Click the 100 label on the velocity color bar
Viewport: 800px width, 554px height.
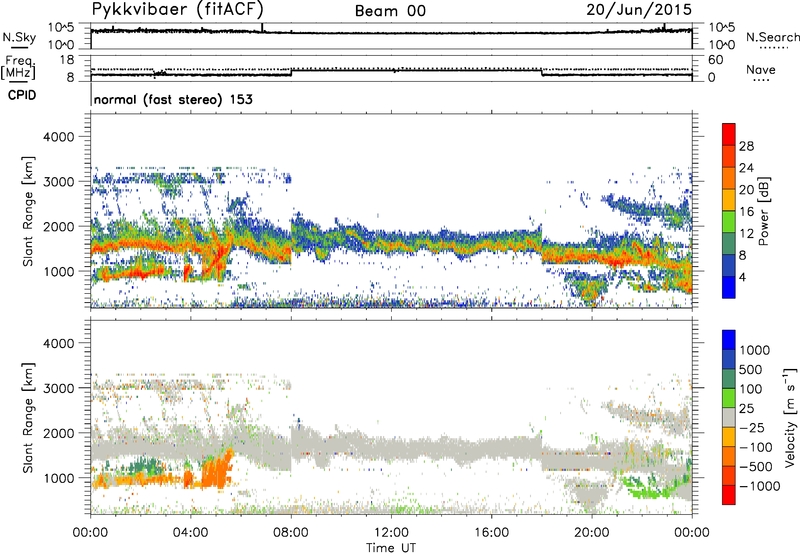(751, 389)
